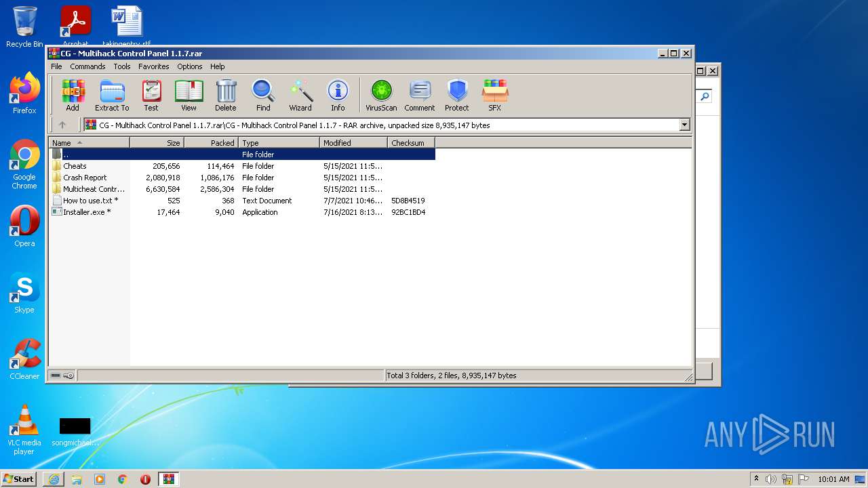Image resolution: width=868 pixels, height=488 pixels.
Task: Click the status bar total summary text
Action: tap(452, 375)
